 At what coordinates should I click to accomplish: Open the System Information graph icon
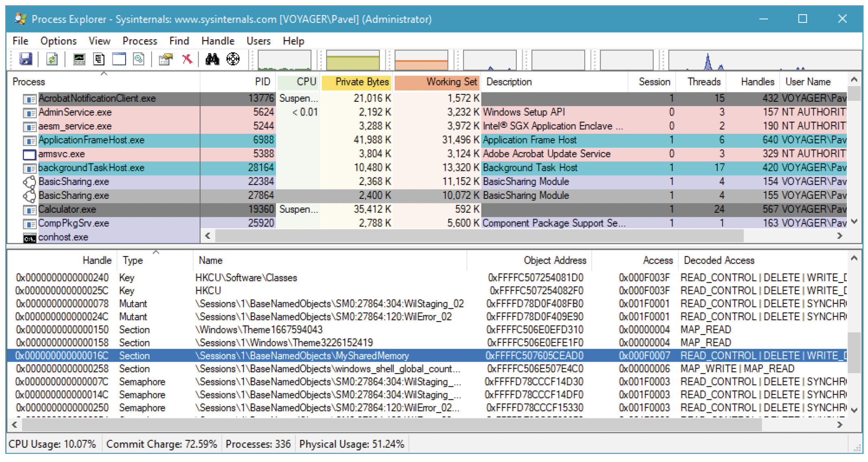(79, 59)
